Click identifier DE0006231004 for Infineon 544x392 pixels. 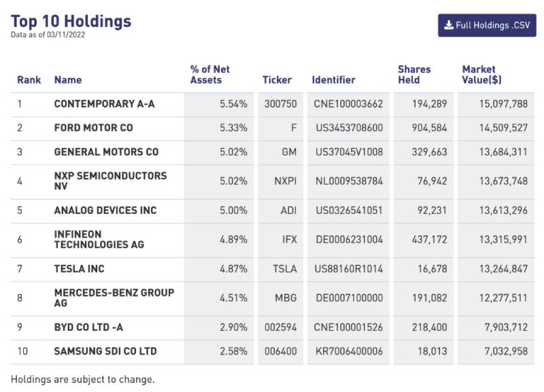348,239
